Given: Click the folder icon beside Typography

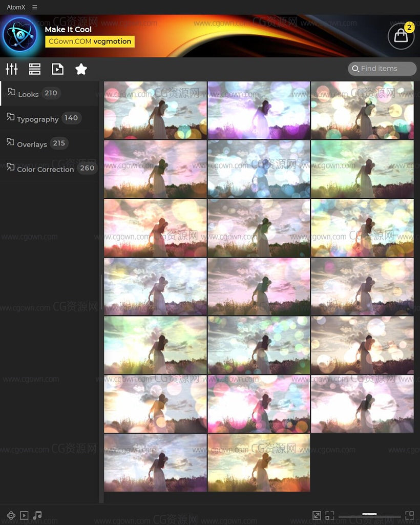Looking at the screenshot, I should (10, 116).
